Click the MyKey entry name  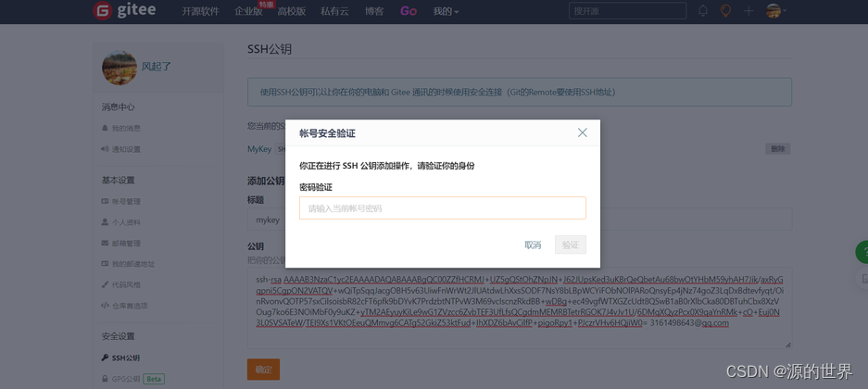pos(259,149)
